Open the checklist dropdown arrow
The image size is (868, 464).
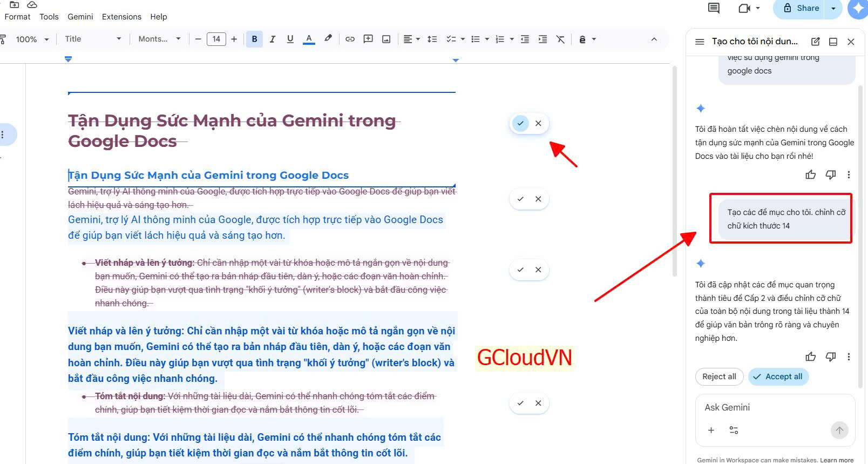click(463, 39)
